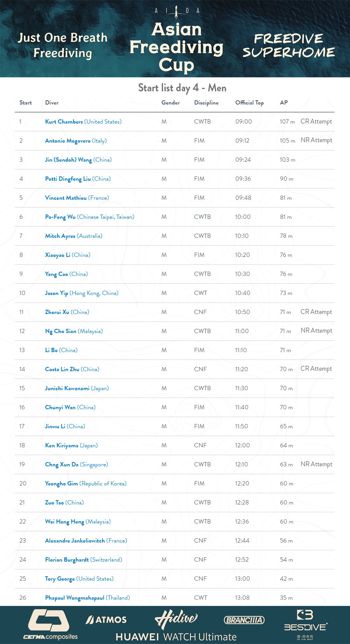Viewport: 350px width, 644px height.
Task: Click the Hidive sponsor logo
Action: [176, 618]
